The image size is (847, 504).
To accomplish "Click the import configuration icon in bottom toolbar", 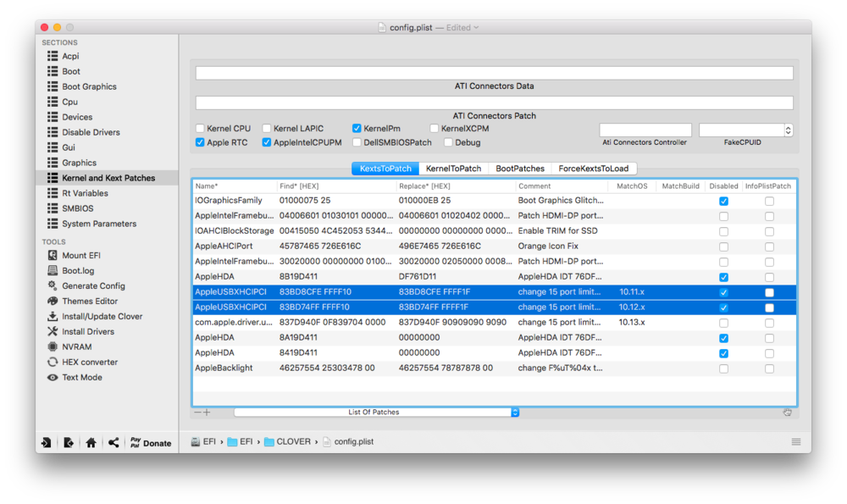I will [x=46, y=442].
